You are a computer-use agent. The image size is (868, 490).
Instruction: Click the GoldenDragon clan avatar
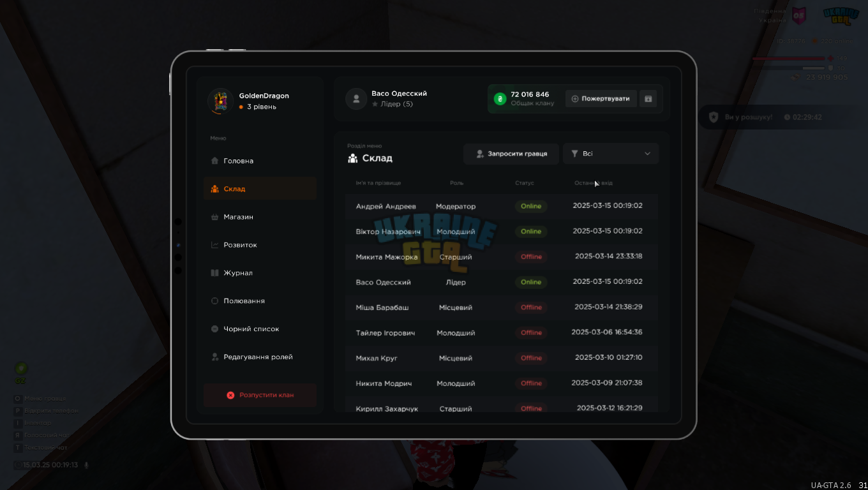pos(220,101)
